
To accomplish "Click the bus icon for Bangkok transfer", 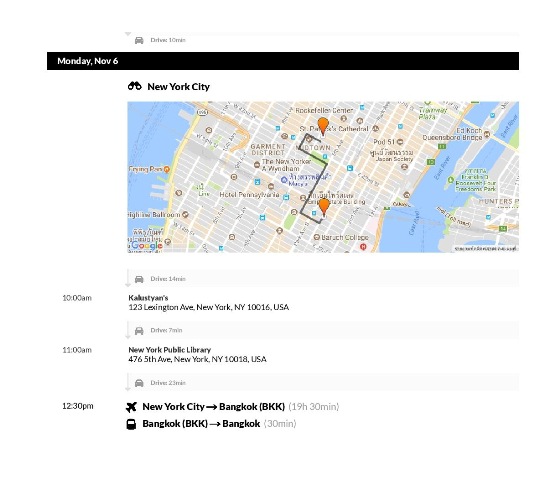I will 131,424.
